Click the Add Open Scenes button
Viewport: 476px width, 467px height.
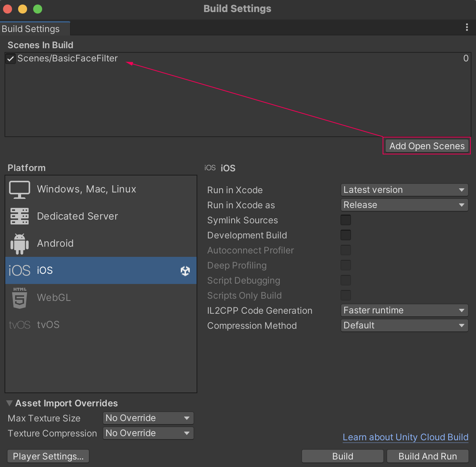pos(427,146)
